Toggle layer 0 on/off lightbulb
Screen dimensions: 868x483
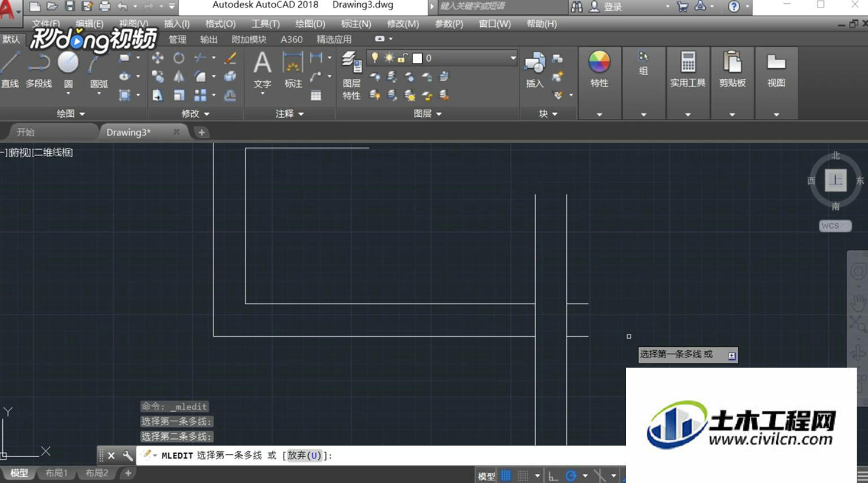374,58
